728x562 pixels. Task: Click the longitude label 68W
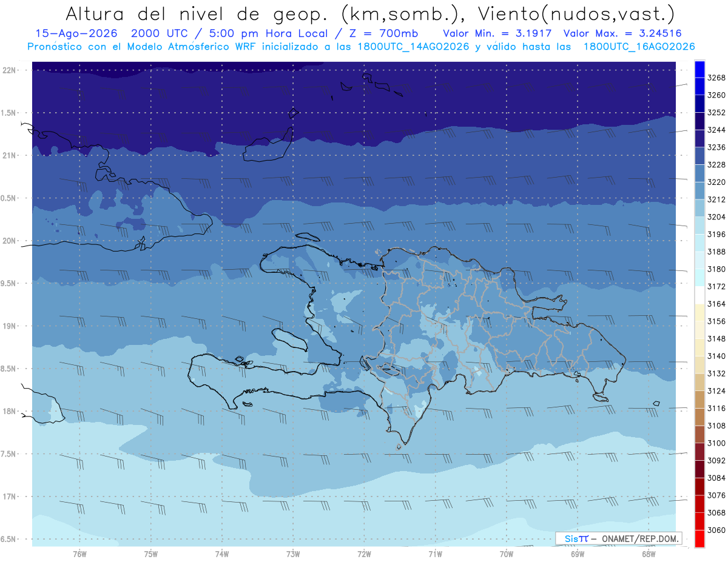click(x=649, y=554)
